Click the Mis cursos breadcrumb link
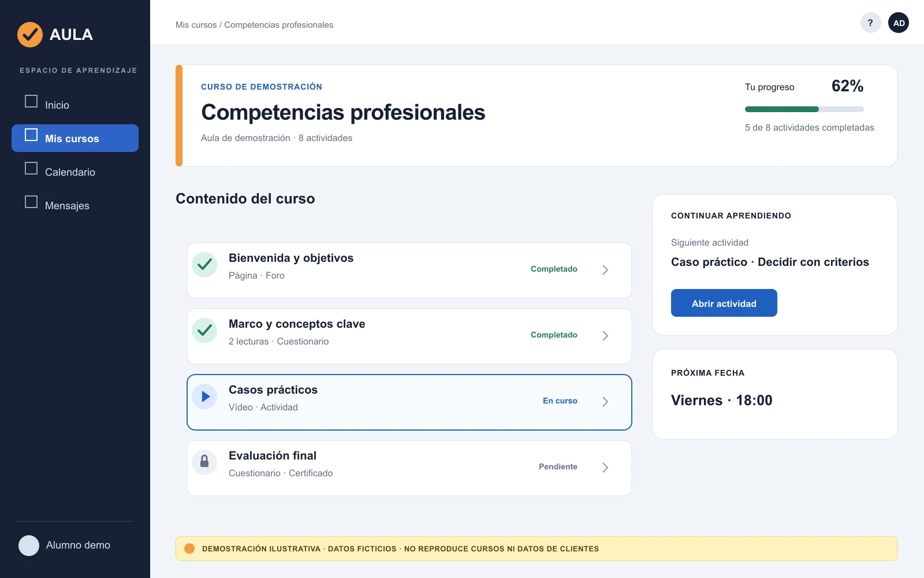 196,25
